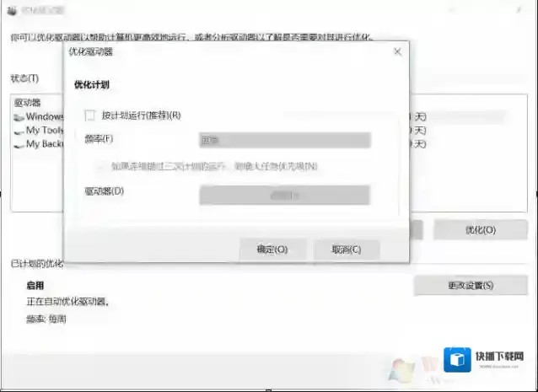Open the 频率(F) frequency dropdown

(284, 140)
